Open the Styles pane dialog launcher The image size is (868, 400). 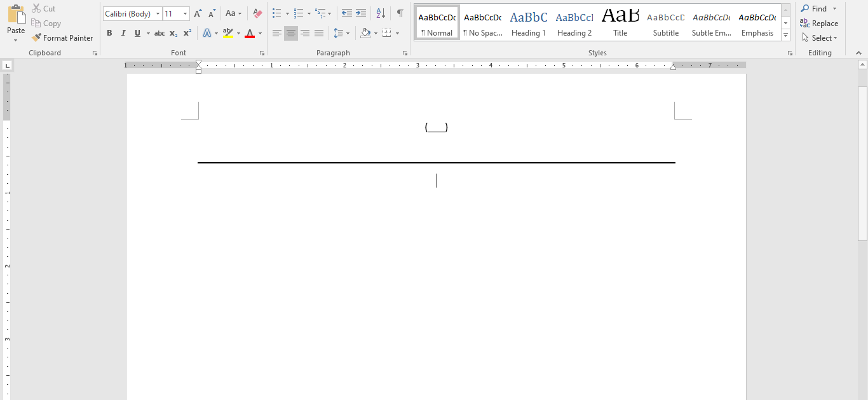coord(790,53)
